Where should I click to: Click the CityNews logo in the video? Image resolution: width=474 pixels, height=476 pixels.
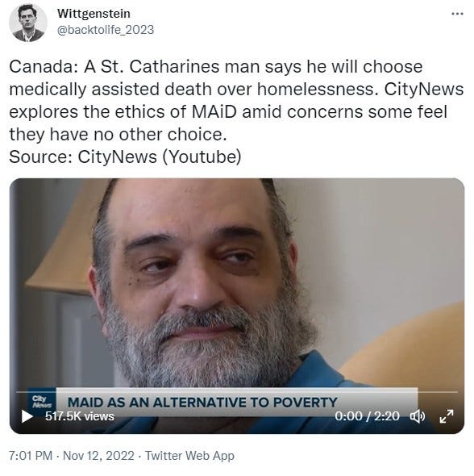(42, 402)
